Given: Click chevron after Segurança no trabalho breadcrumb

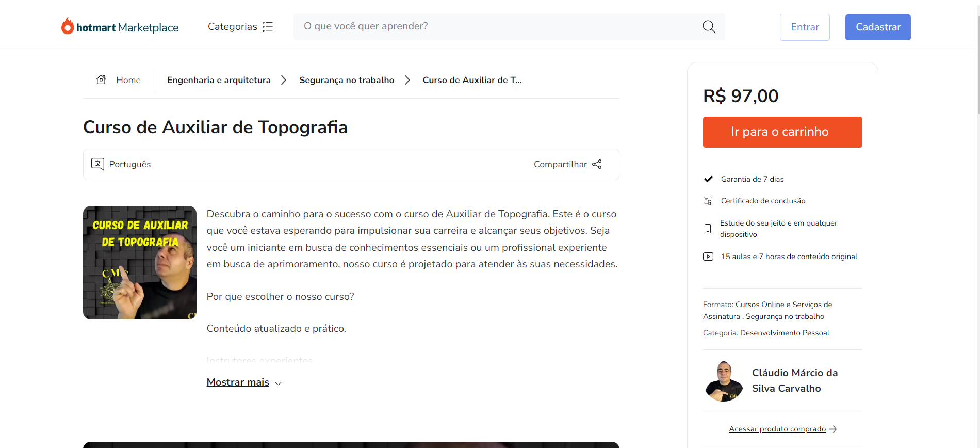Looking at the screenshot, I should tap(407, 80).
